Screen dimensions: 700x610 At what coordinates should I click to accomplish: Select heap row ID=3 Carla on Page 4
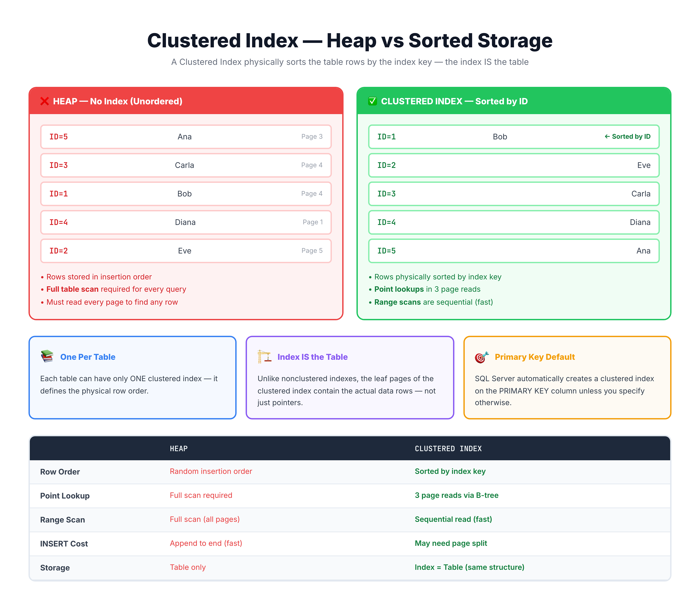click(186, 165)
